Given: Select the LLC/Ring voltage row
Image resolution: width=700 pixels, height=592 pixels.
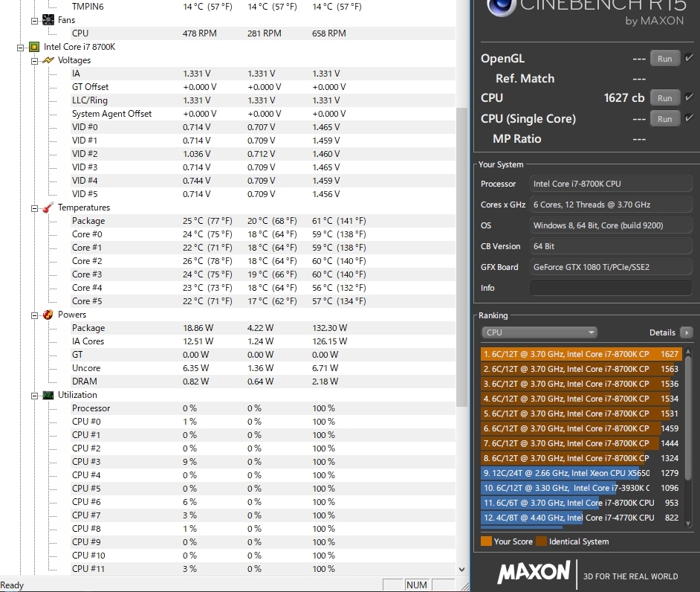Looking at the screenshot, I should [x=263, y=100].
